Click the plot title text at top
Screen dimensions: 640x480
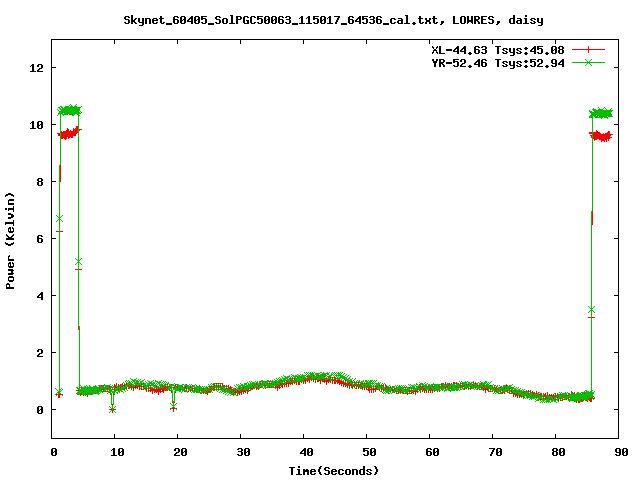(x=335, y=19)
